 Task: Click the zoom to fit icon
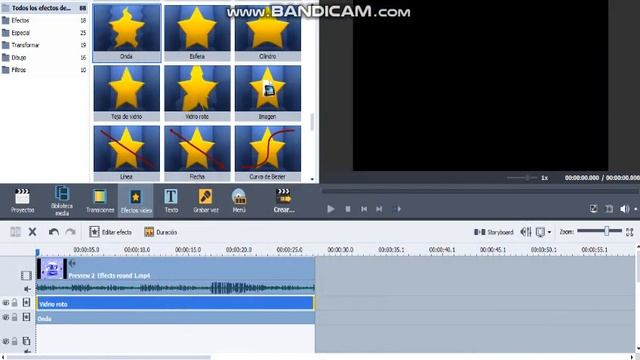click(630, 232)
